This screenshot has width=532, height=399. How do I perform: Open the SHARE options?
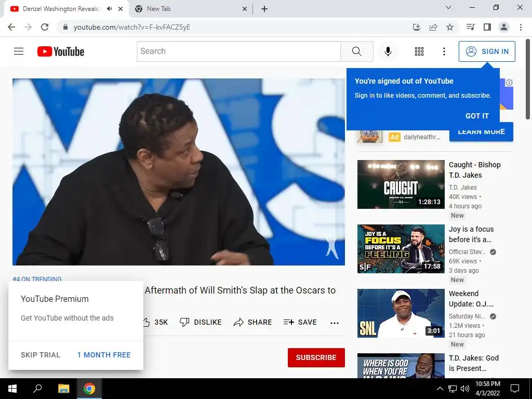click(253, 322)
